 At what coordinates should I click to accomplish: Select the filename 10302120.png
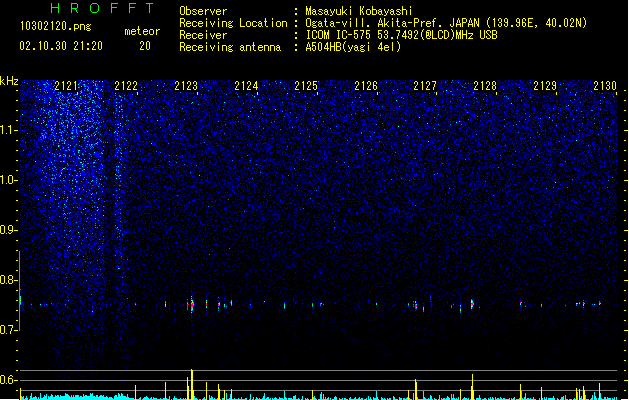tap(56, 26)
